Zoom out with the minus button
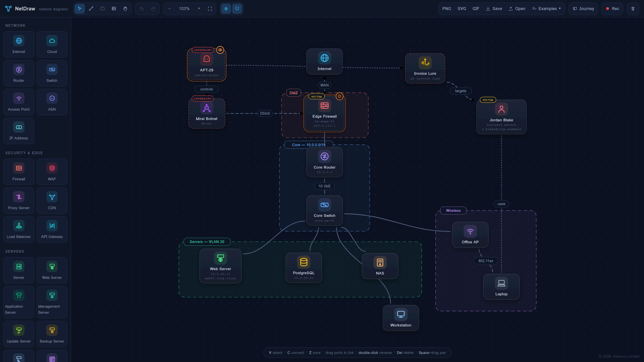 (169, 9)
